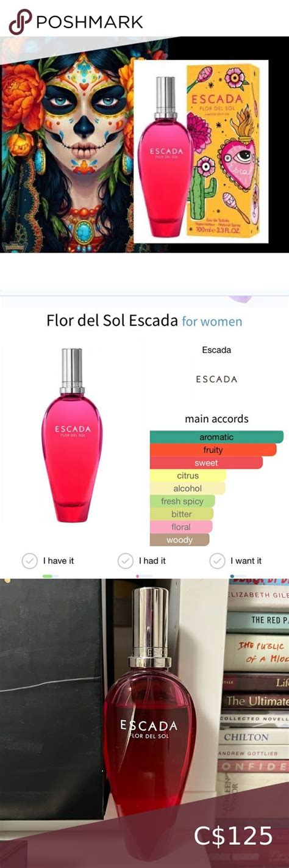Screen dimensions: 289x868
Task: Click the ESCADA brand logo
Action: click(216, 379)
